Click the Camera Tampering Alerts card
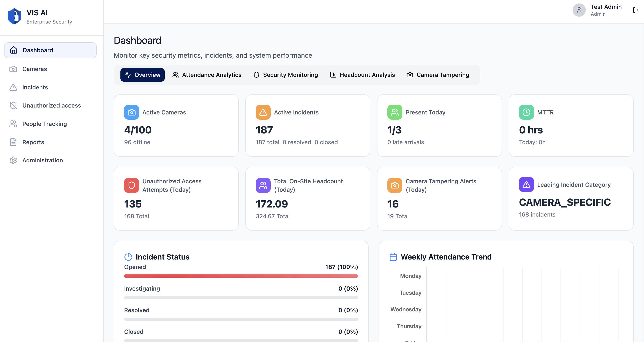Viewport: 644px width, 342px height. pos(439,198)
